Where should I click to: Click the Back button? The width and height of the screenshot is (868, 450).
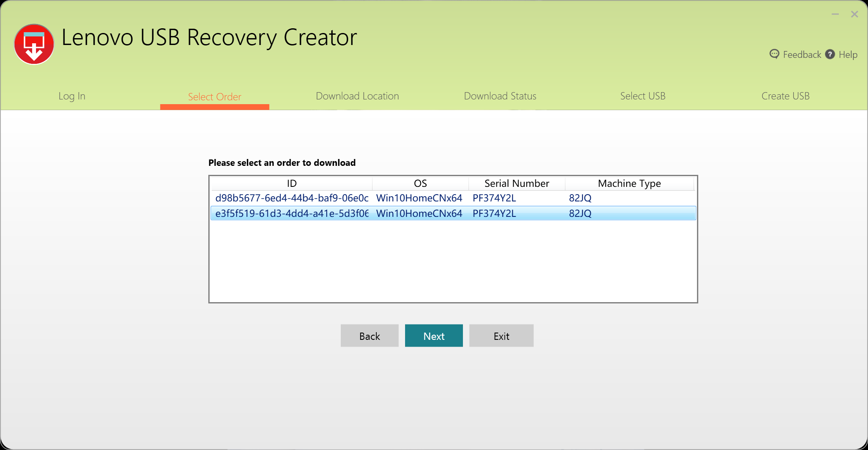(369, 336)
